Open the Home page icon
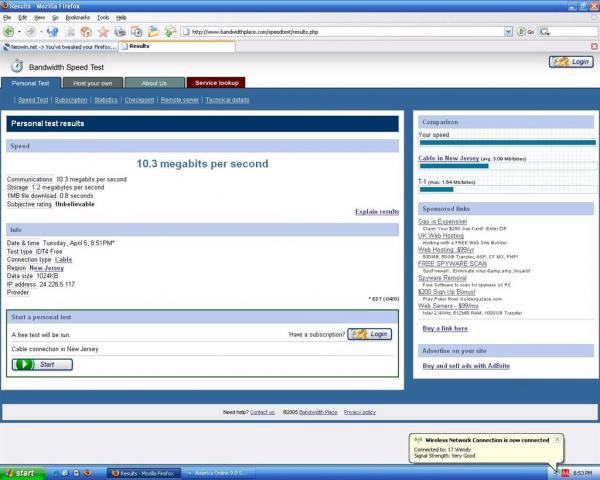 (x=86, y=32)
